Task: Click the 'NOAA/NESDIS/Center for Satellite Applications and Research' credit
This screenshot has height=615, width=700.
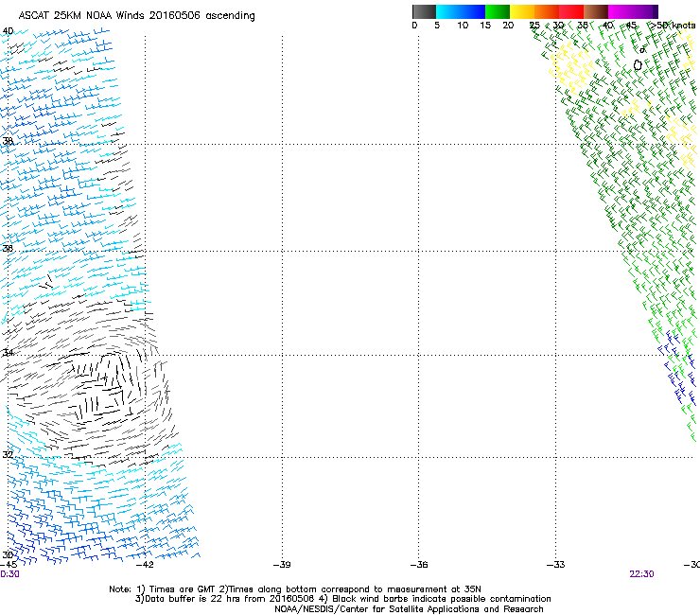Action: coord(409,609)
